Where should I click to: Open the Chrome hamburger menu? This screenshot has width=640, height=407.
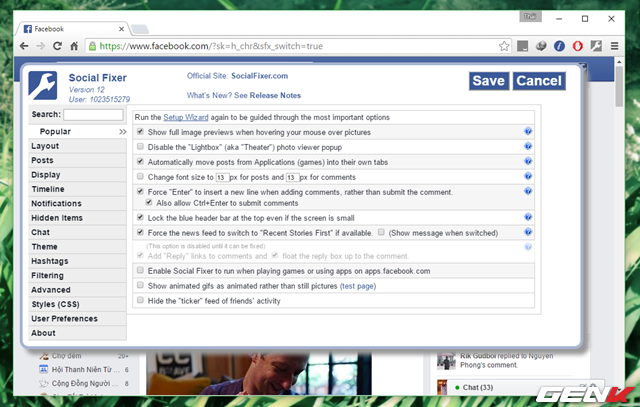point(614,46)
